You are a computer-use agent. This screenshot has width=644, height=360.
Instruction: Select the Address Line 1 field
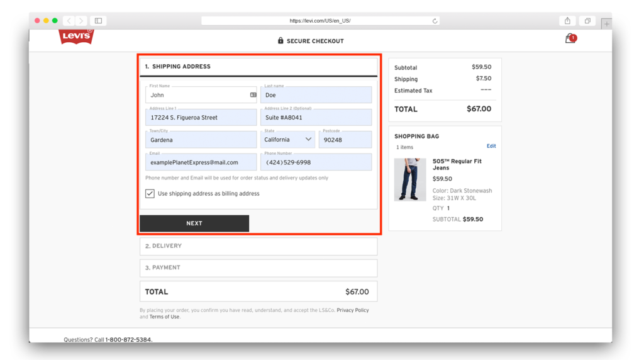click(201, 117)
